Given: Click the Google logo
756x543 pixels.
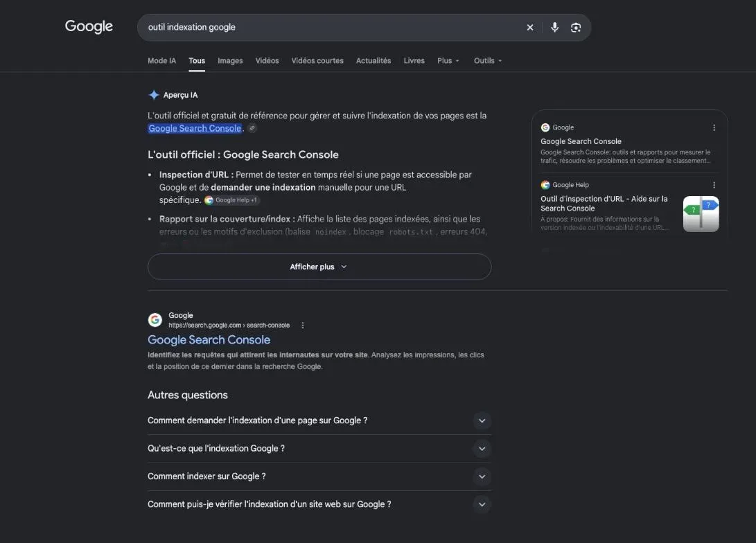Looking at the screenshot, I should pos(89,26).
